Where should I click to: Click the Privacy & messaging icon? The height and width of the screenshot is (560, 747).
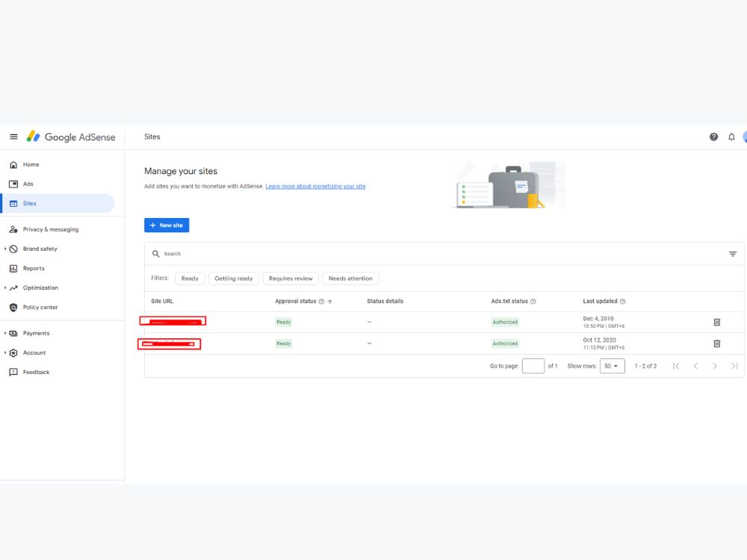[13, 229]
